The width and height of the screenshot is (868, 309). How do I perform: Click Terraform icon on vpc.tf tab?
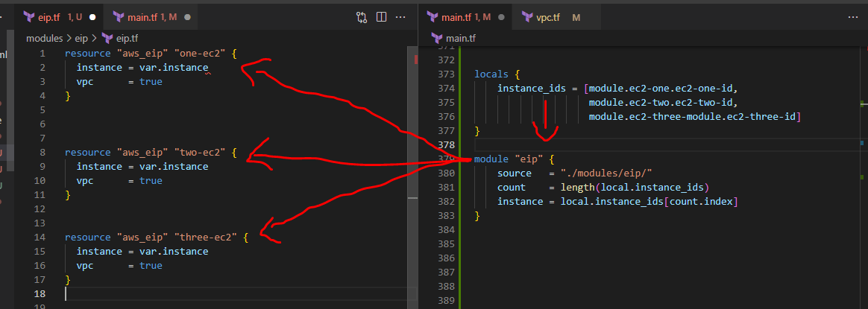pos(526,17)
